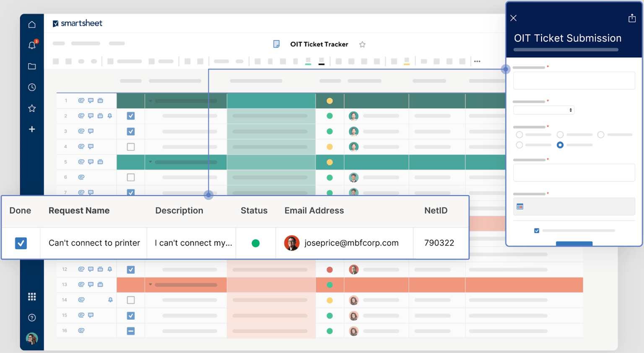Open attachments on row 1

point(81,100)
